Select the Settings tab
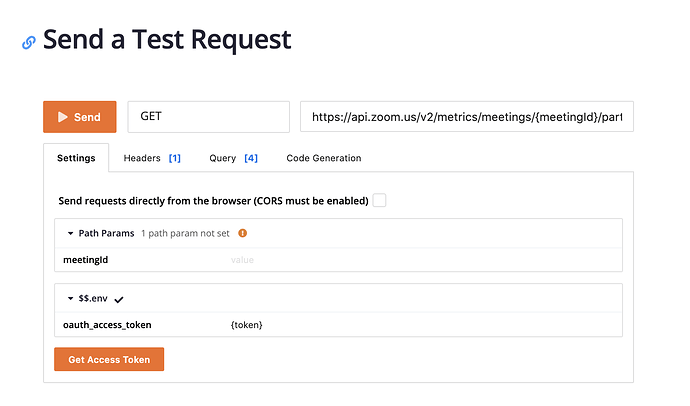The image size is (690, 406). tap(76, 158)
